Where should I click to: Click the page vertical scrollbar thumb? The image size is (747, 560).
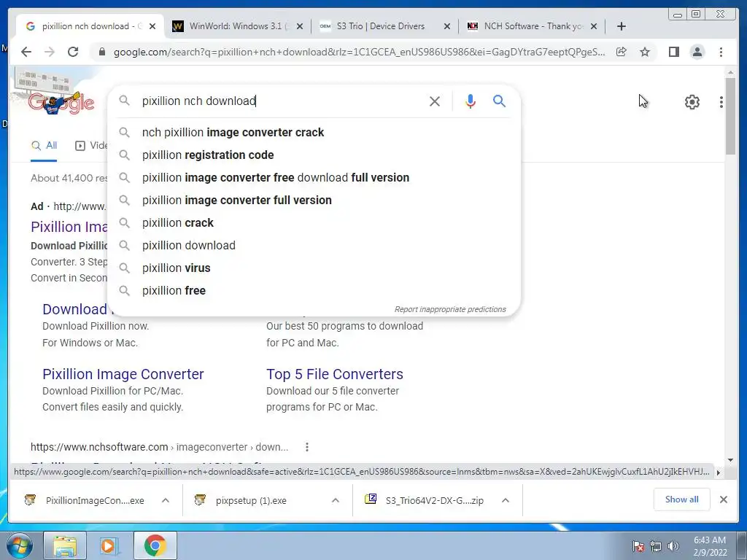pos(730,116)
